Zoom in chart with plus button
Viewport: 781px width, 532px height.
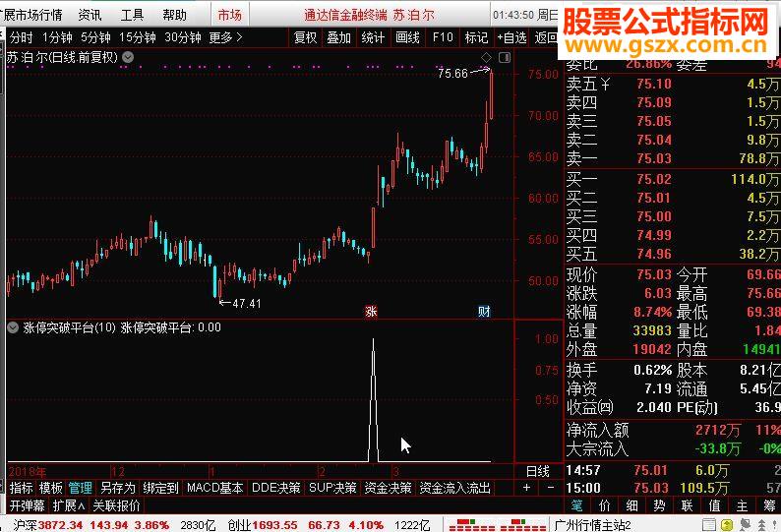coord(526,487)
